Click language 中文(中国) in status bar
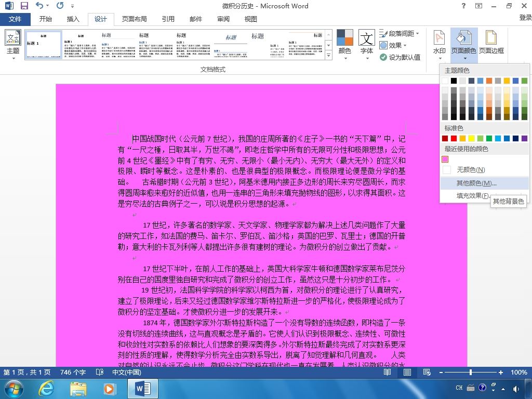Screen dimensions: 532x399 tap(127, 372)
